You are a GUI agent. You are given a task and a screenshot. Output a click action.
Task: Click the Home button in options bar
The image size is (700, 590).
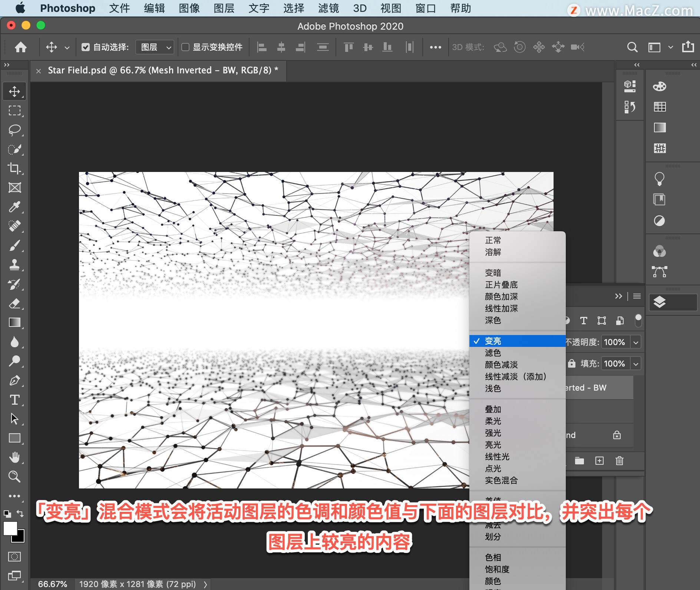[21, 47]
